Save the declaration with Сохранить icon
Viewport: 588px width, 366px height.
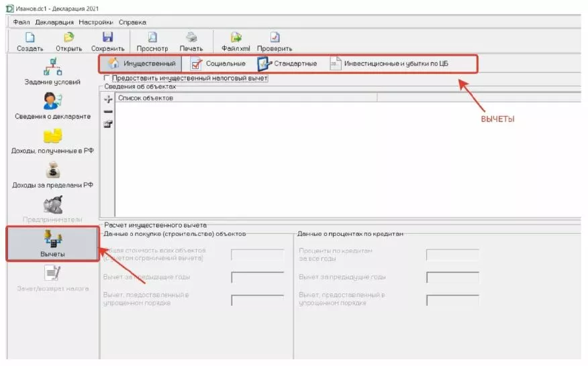point(107,38)
